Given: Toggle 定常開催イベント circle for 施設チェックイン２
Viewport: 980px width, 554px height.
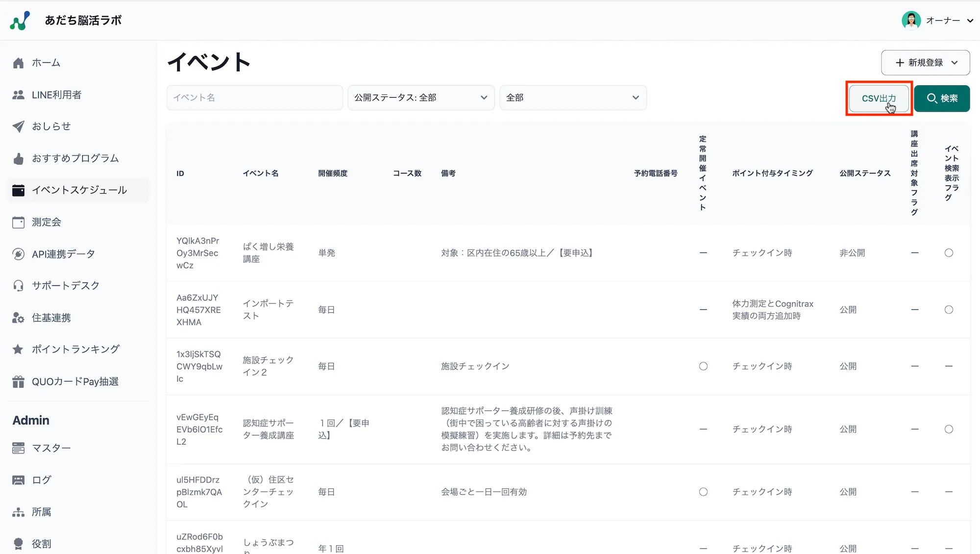Looking at the screenshot, I should (x=703, y=366).
